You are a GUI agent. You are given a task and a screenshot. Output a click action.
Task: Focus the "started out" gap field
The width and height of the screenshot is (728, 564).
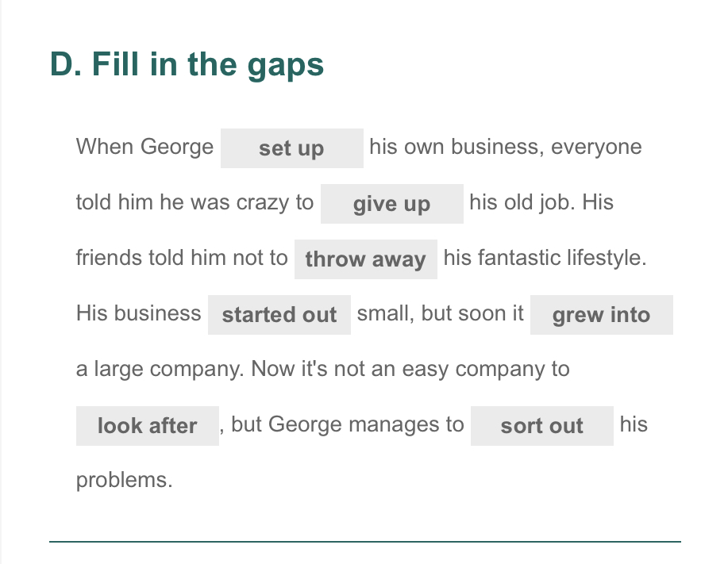[279, 315]
